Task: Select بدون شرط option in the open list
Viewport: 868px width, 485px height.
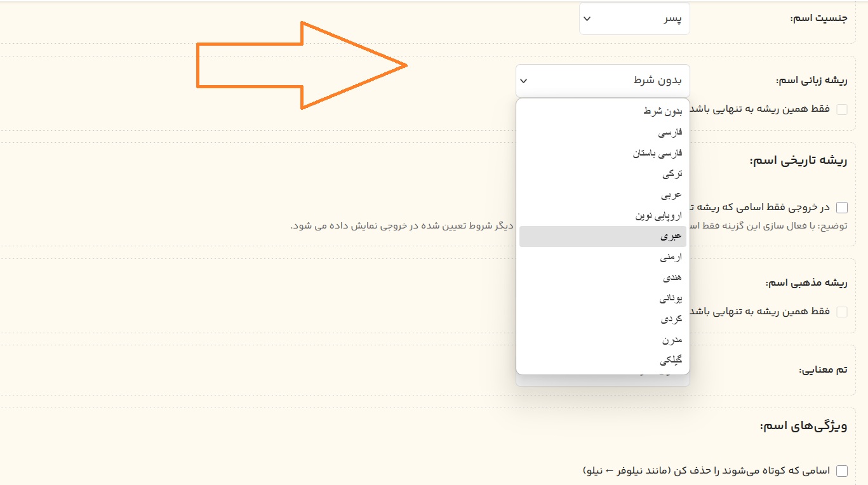Action: tap(603, 111)
